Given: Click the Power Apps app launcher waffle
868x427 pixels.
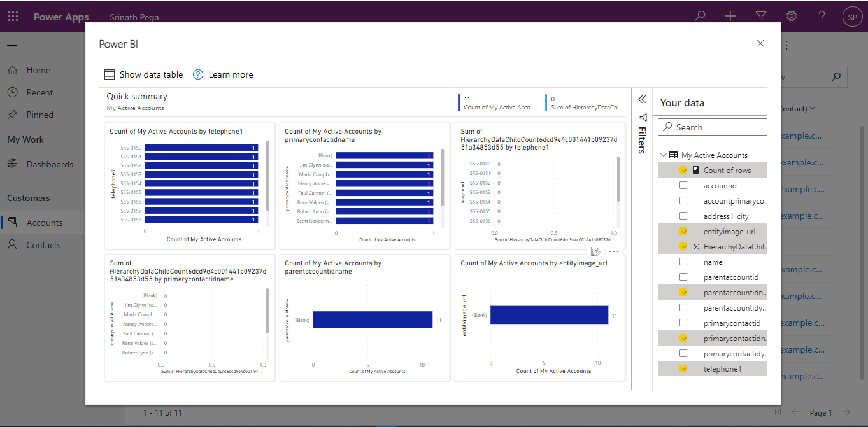Looking at the screenshot, I should coord(13,17).
